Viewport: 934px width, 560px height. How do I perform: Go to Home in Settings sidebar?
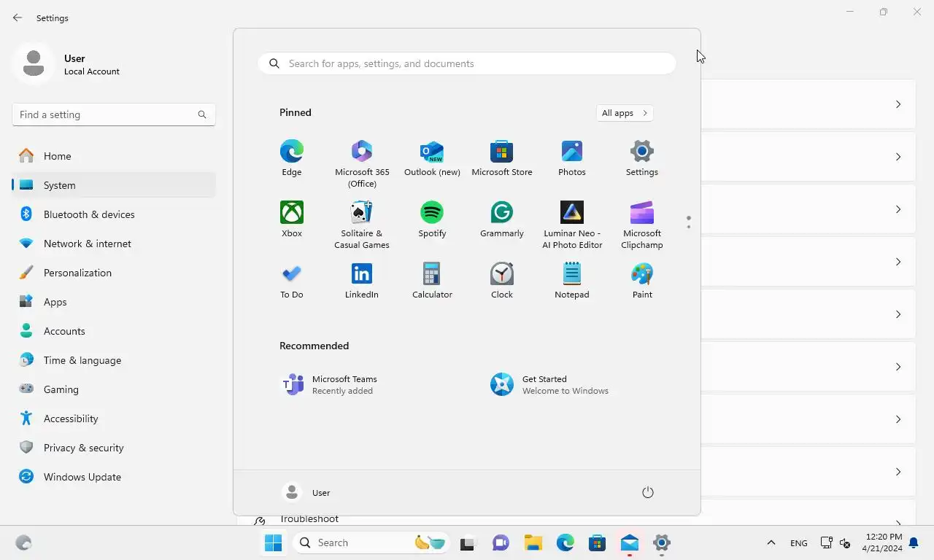click(114, 156)
